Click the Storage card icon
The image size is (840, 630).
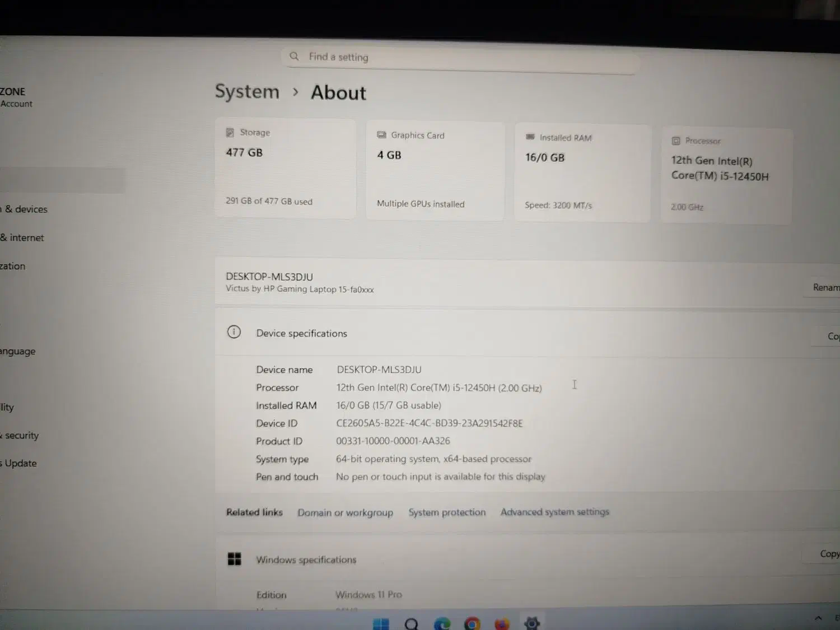point(230,132)
